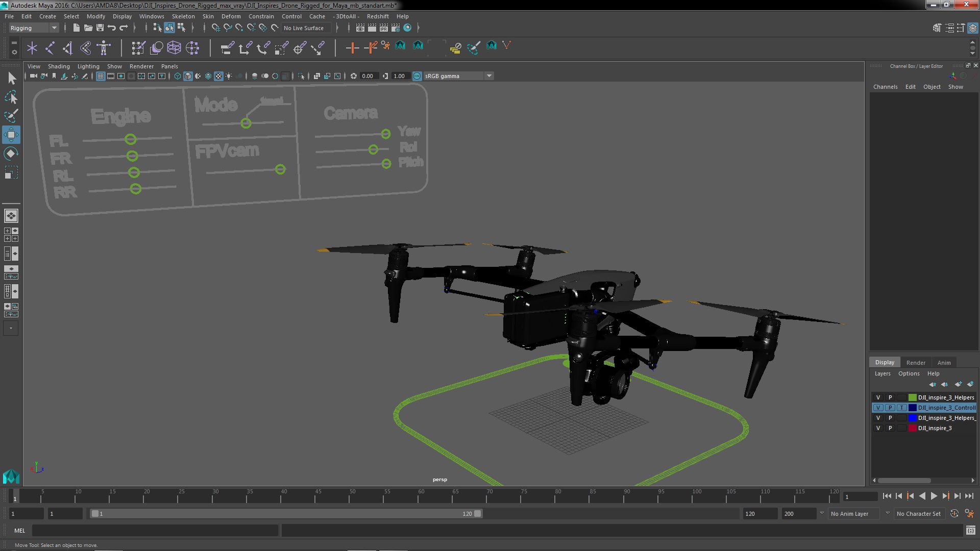Viewport: 980px width, 551px height.
Task: Select the Paint Selection tool
Action: (x=11, y=116)
